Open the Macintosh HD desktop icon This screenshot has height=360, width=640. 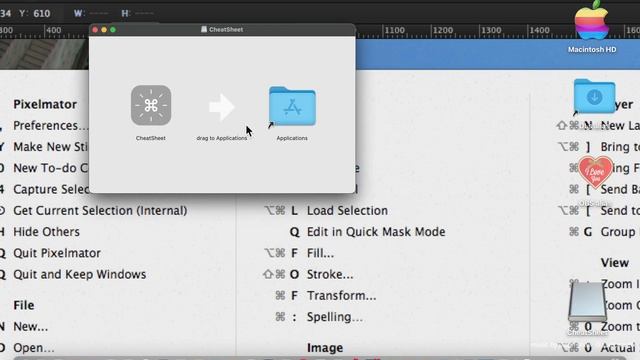(x=591, y=21)
